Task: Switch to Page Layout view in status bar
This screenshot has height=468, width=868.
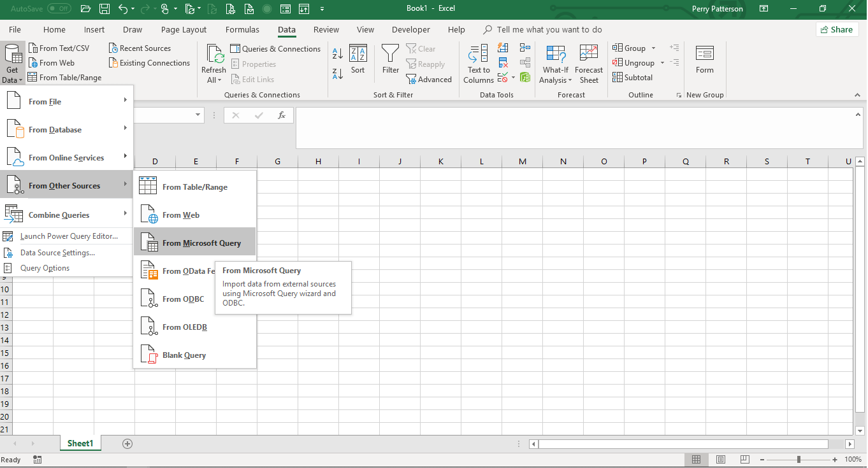Action: coord(721,460)
